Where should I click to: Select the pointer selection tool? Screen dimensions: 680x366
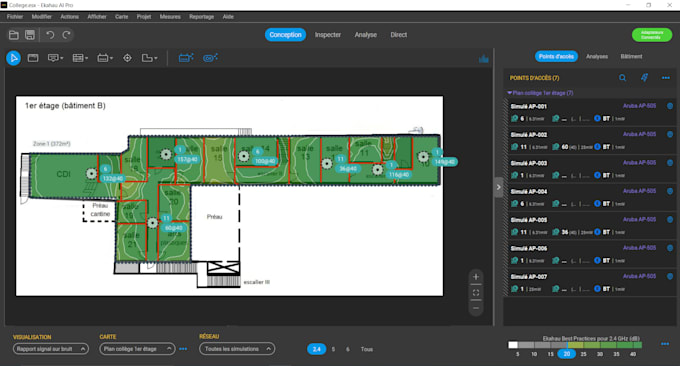[x=13, y=58]
